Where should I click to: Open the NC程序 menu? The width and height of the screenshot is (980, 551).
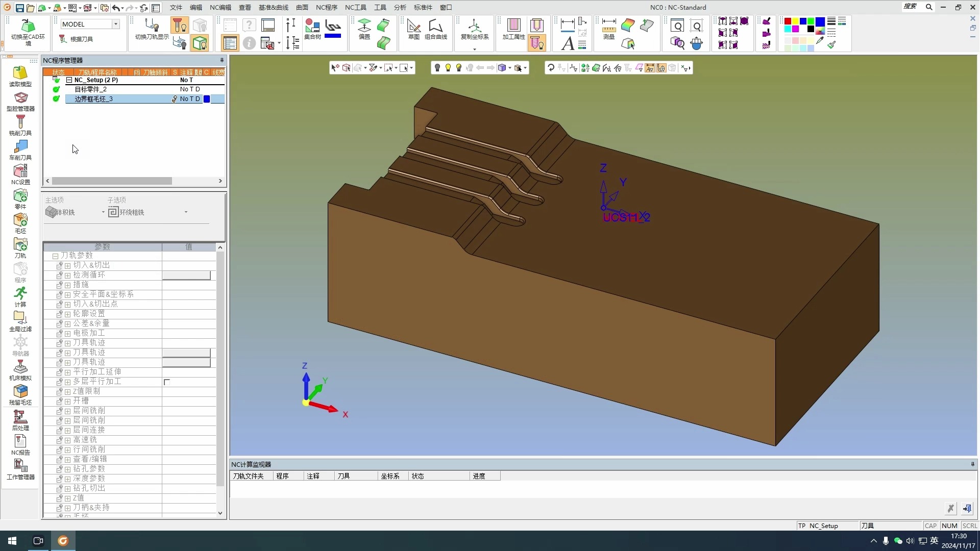pyautogui.click(x=326, y=7)
